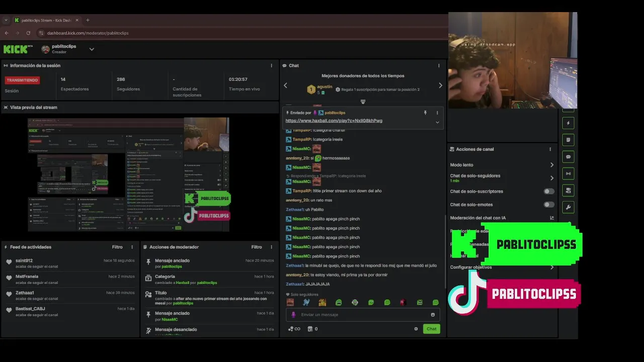This screenshot has width=644, height=362.
Task: Click the lightning bolt sidebar icon
Action: click(x=568, y=123)
